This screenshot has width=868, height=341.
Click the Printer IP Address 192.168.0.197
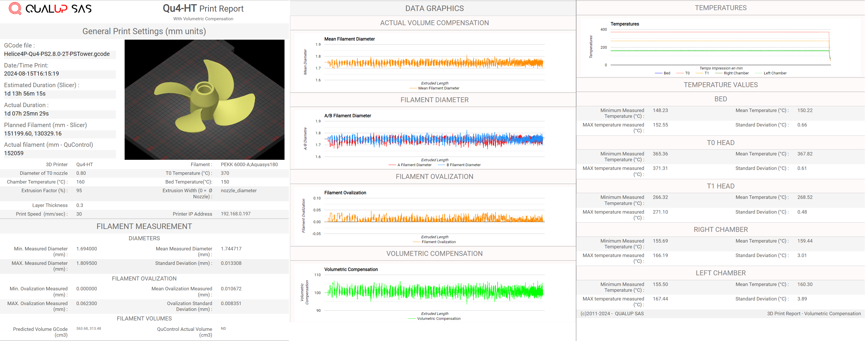(236, 214)
